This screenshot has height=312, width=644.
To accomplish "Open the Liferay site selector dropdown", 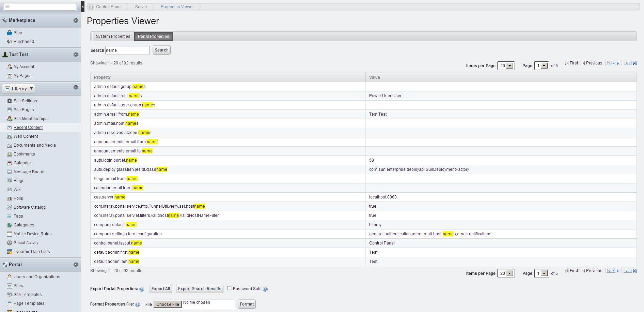I will [19, 89].
